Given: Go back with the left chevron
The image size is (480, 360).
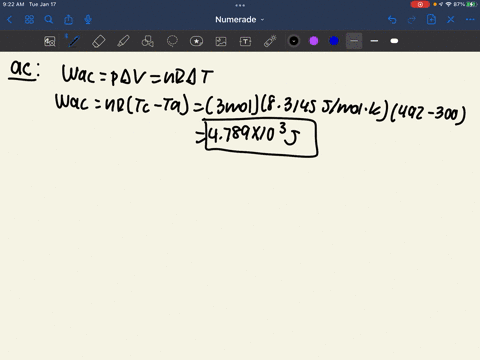Looking at the screenshot, I should [9, 20].
